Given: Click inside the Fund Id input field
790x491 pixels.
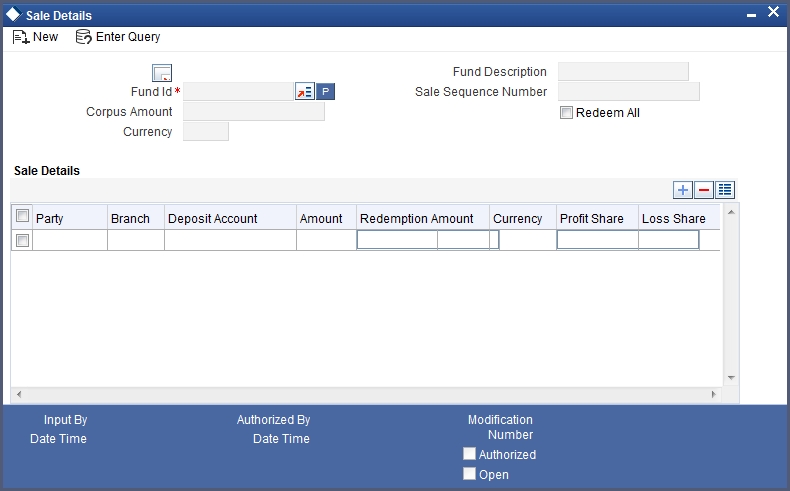Looking at the screenshot, I should (x=238, y=92).
